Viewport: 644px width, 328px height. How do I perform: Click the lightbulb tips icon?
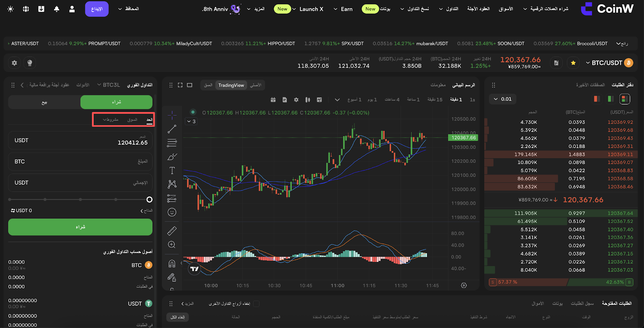(29, 63)
